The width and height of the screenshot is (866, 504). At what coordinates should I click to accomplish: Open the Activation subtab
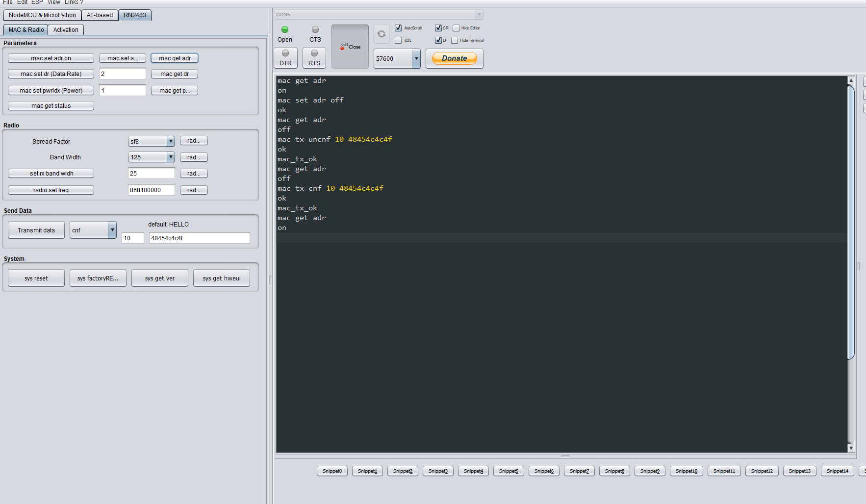pos(66,30)
